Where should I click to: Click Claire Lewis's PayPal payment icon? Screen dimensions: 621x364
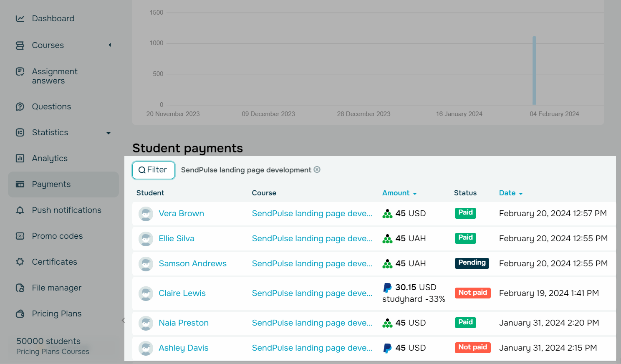[x=387, y=288]
